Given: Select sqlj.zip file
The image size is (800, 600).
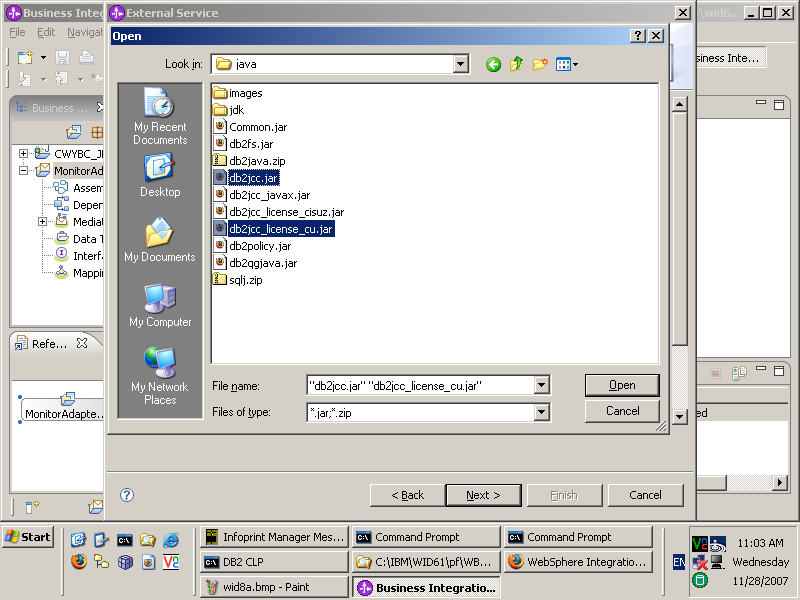Looking at the screenshot, I should click(x=238, y=280).
